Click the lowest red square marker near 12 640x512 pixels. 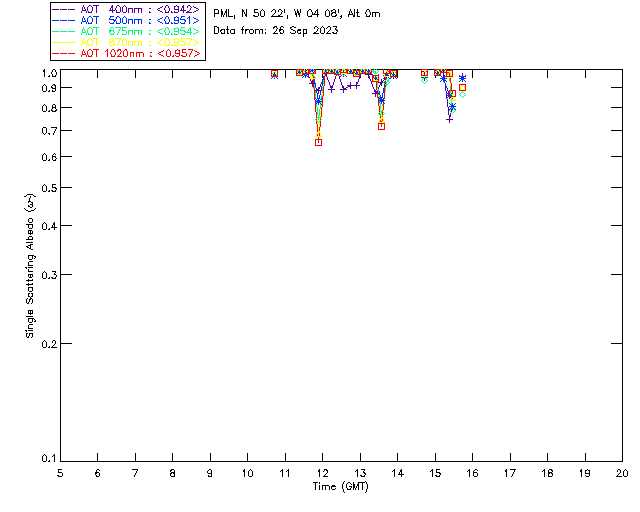318,142
